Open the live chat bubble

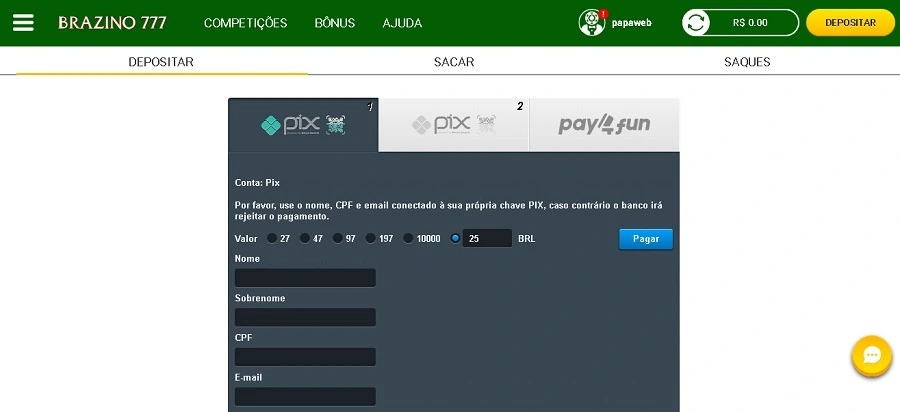(871, 355)
